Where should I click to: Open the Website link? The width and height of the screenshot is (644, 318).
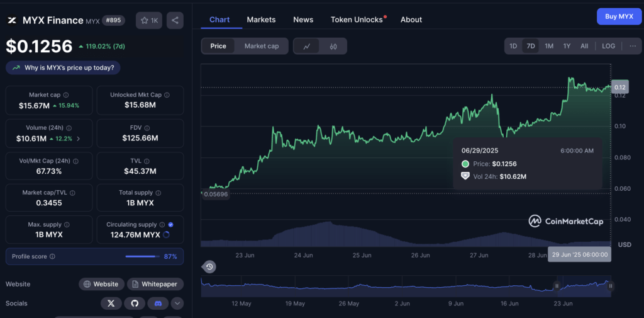(101, 284)
